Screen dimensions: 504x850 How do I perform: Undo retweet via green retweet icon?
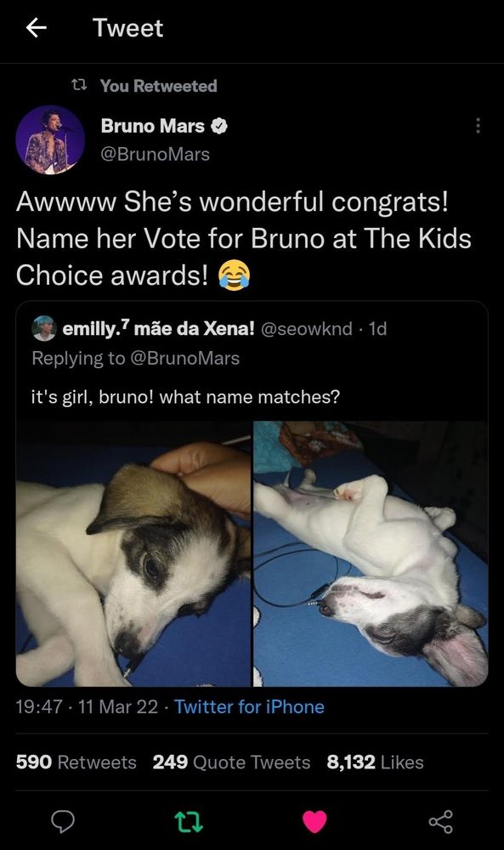point(190,822)
